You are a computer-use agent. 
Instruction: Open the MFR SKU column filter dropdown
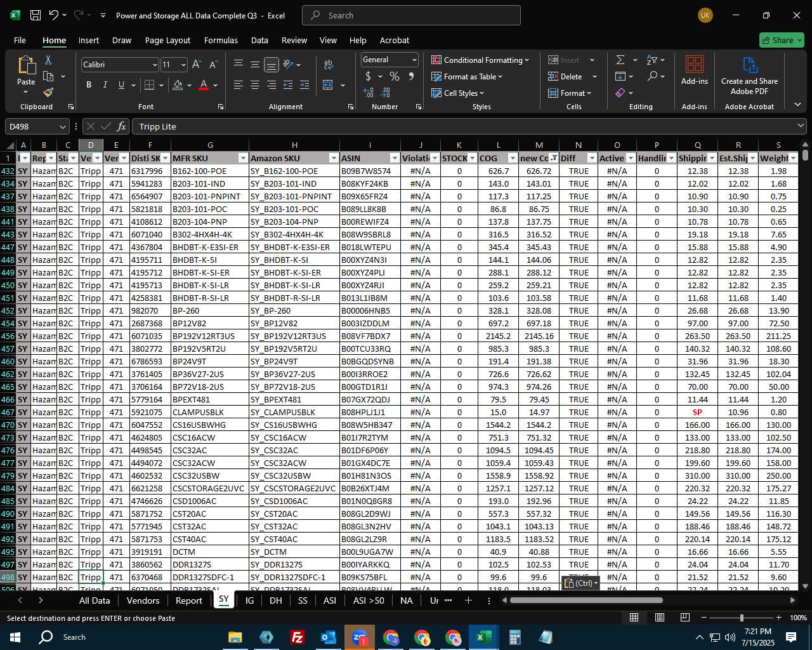242,158
